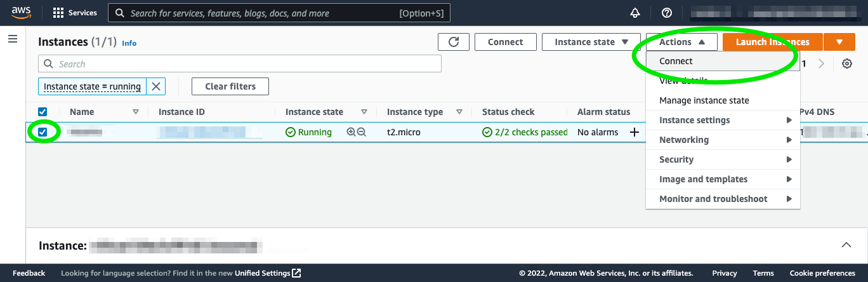Open the help question mark icon
Screen dimensions: 868x282
tap(666, 13)
